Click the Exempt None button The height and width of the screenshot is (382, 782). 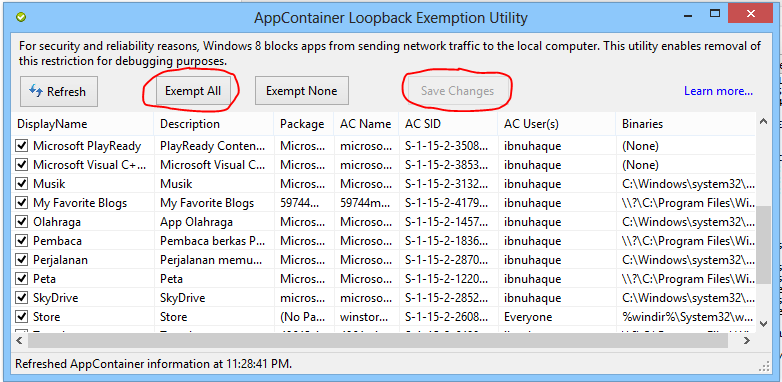(301, 91)
